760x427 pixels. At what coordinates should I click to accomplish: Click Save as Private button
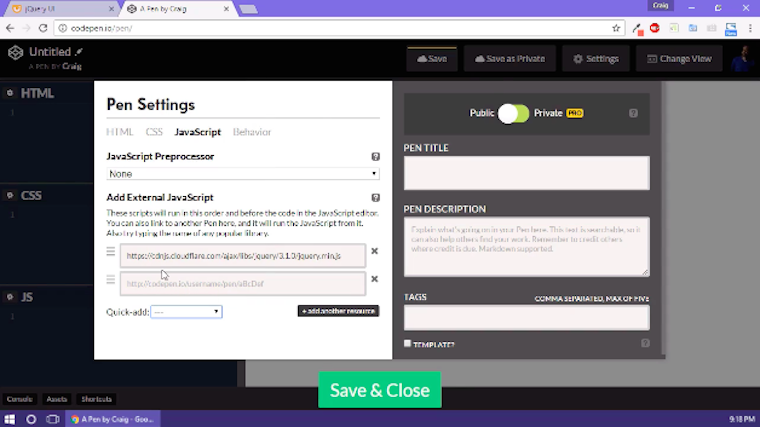point(510,59)
